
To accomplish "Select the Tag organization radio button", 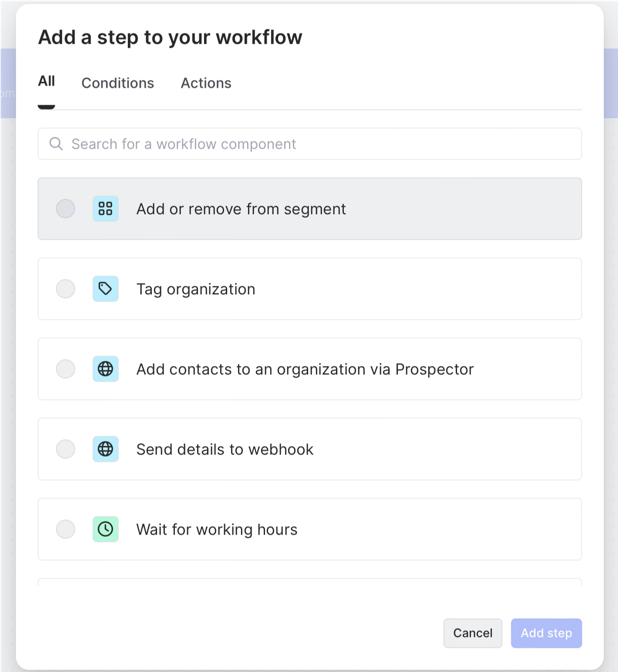I will 66,289.
